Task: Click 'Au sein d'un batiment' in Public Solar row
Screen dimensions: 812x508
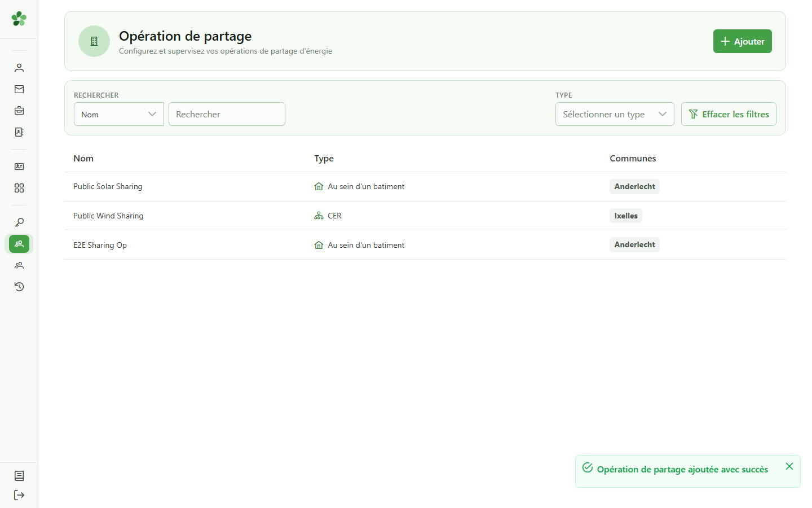Action: [x=366, y=186]
